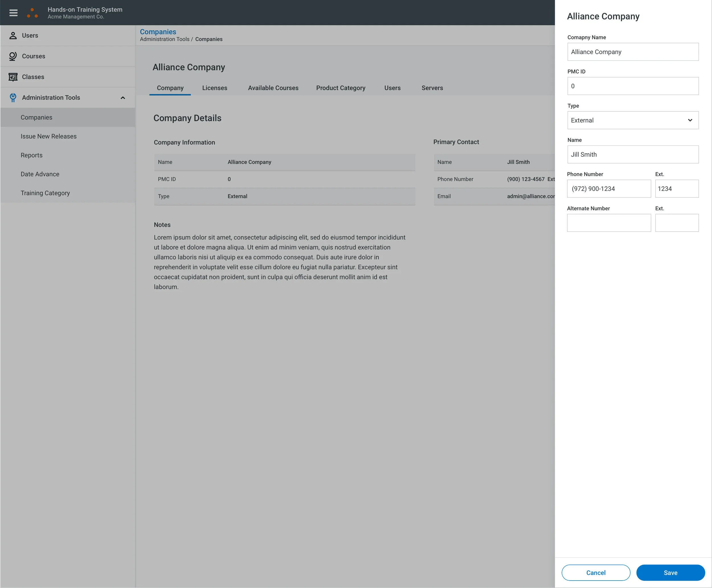This screenshot has width=712, height=588.
Task: Select Training Category sidebar item
Action: point(45,193)
